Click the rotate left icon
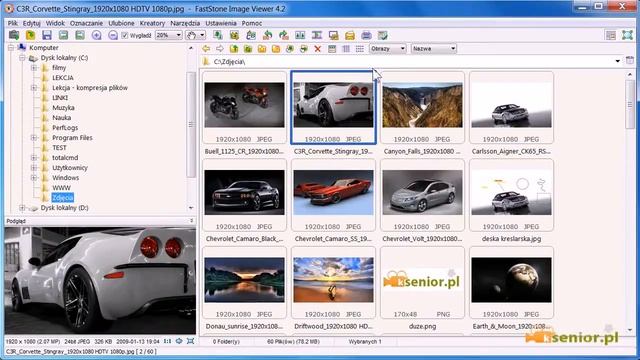 (267, 35)
